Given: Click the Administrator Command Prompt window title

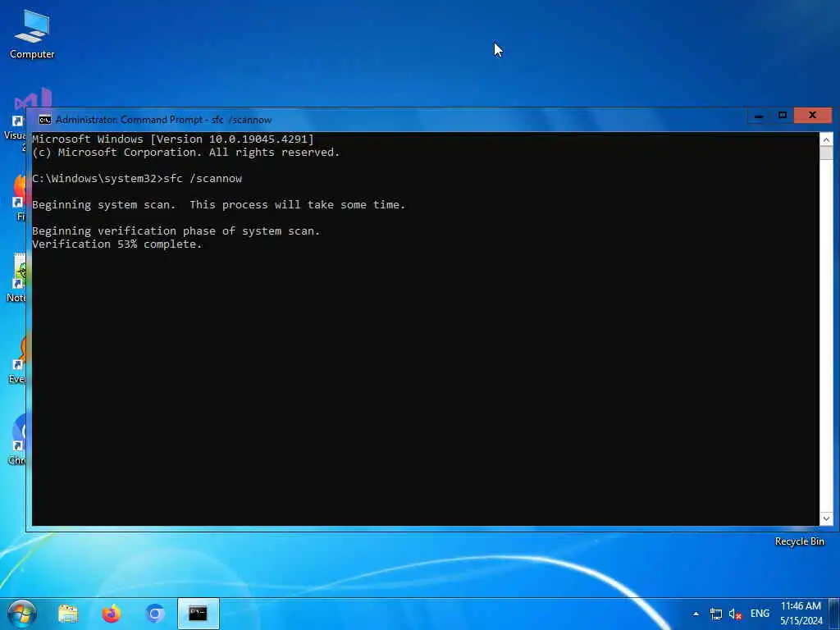Looking at the screenshot, I should pos(163,120).
